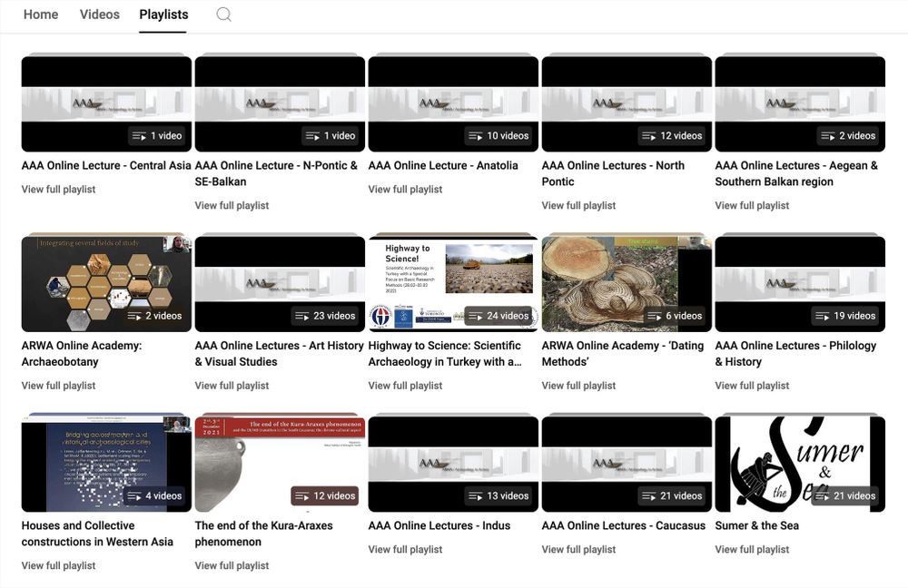908x588 pixels.
Task: View full playlist for Philology & History
Action: (752, 386)
